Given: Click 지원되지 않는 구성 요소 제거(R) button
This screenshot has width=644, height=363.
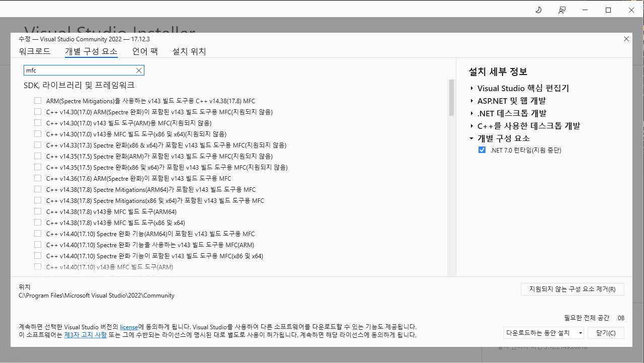Looking at the screenshot, I should [x=573, y=289].
